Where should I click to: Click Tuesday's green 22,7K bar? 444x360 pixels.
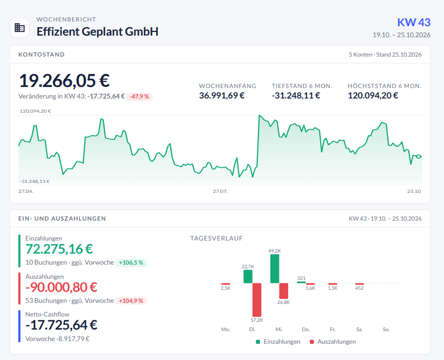[248, 277]
